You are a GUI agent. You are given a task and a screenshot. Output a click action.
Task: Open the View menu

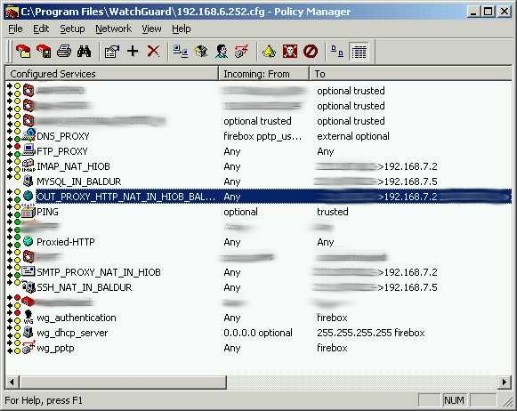[151, 29]
